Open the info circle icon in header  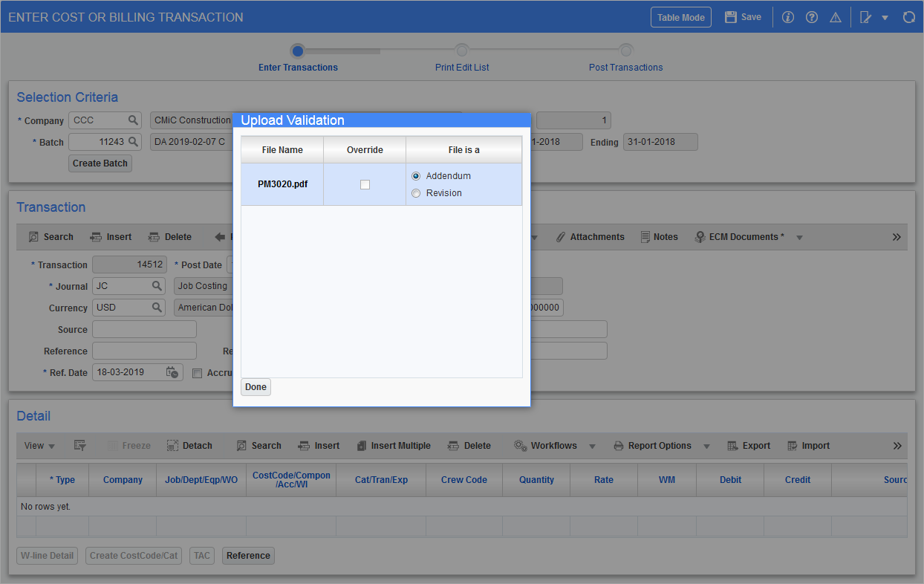(x=788, y=17)
